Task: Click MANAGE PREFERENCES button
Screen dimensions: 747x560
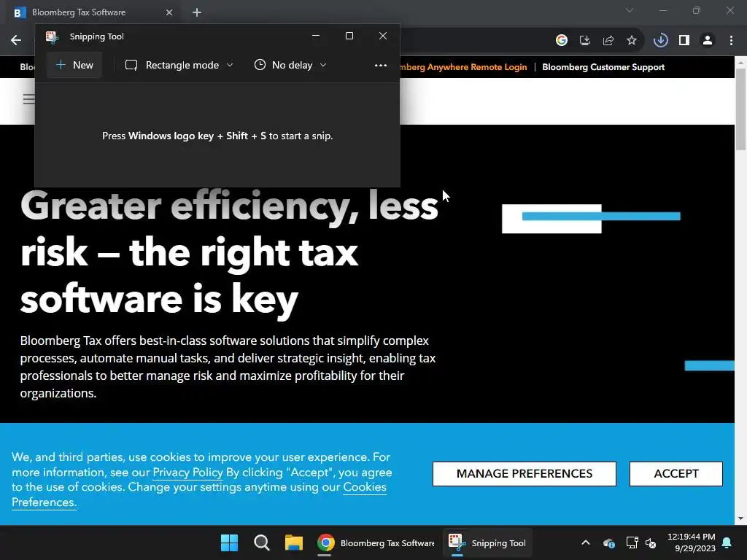Action: click(525, 474)
